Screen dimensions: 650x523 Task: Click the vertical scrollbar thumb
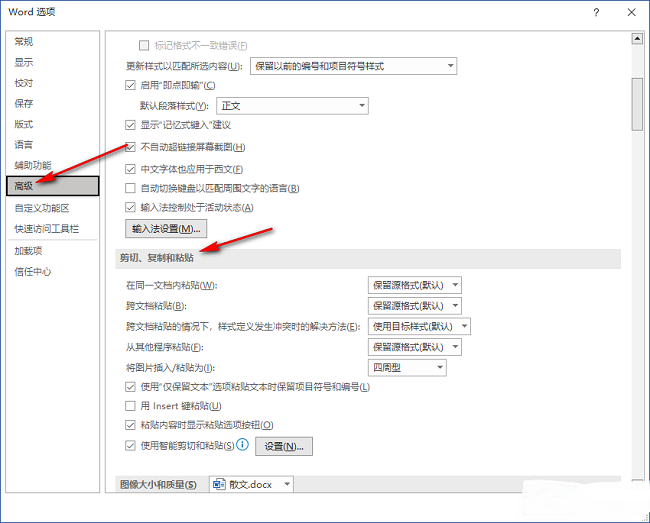point(636,90)
